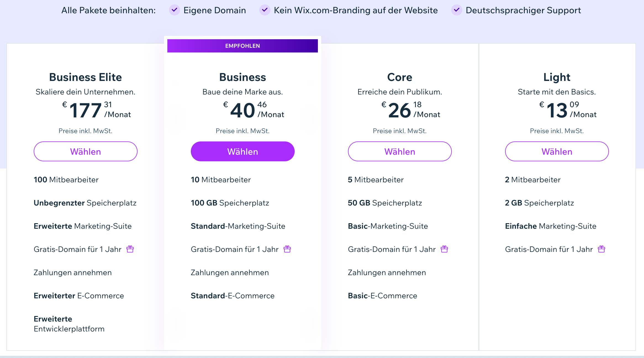Screen dimensions: 644x358
Task: Click 'Unbegrenzter Speicherplatz' feature
Action: point(85,203)
